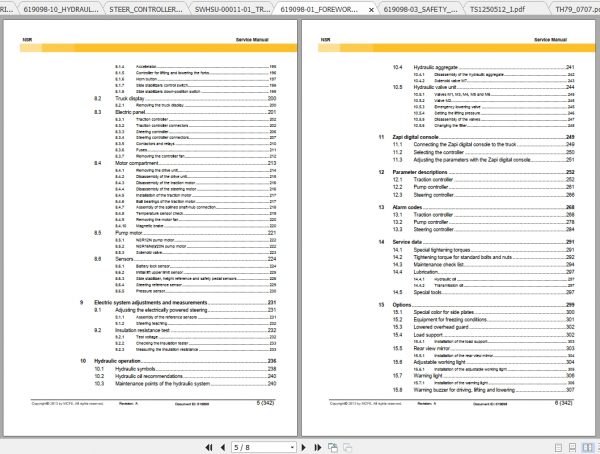Jump to the last page
The image size is (600, 454).
coord(318,447)
